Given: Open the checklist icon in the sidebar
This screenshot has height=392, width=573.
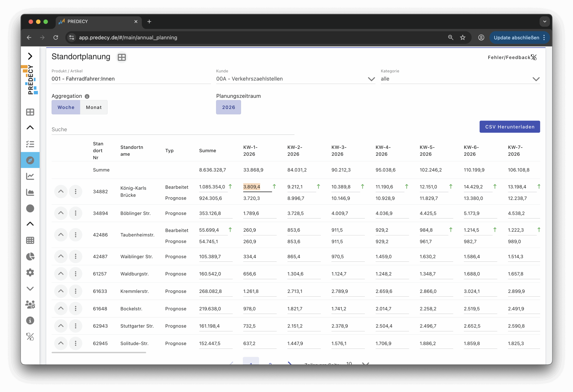Looking at the screenshot, I should click(30, 144).
